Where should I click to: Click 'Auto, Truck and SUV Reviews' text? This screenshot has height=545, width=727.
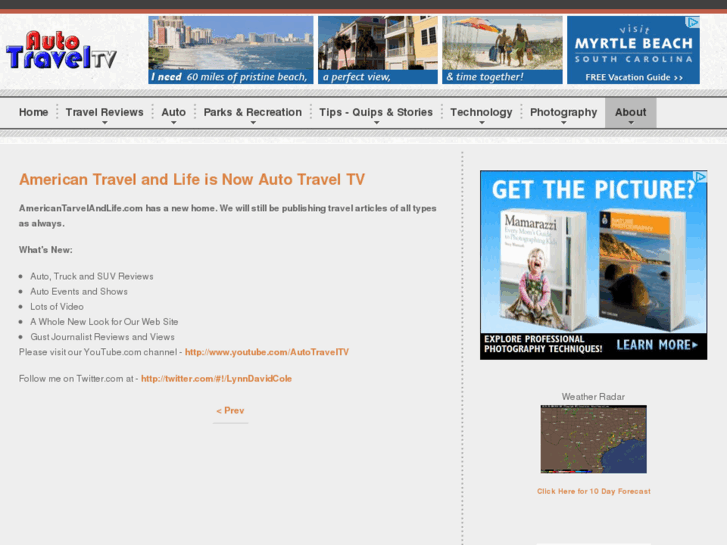coord(92,276)
